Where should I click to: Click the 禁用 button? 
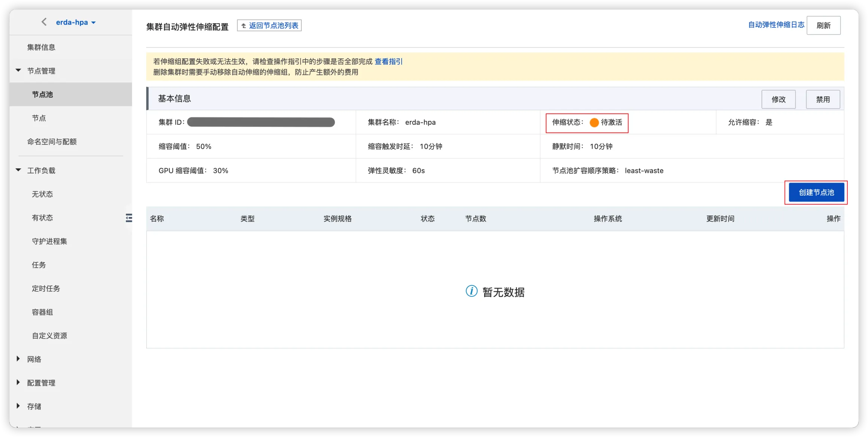point(823,99)
